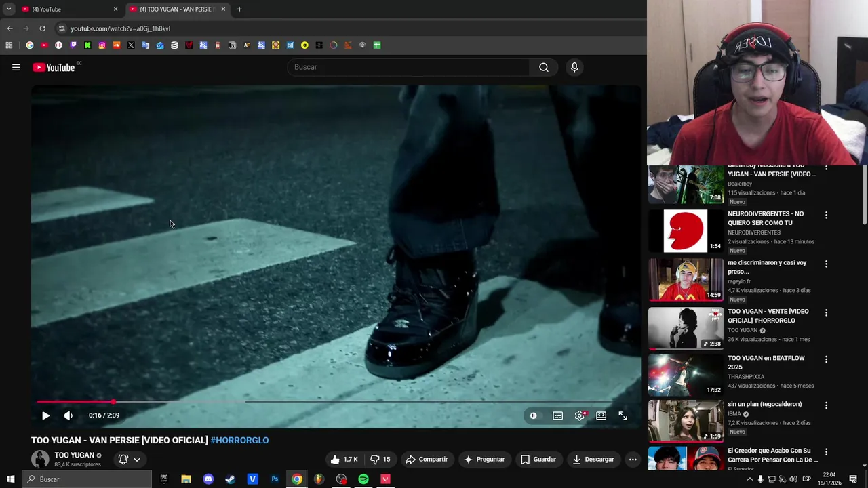The width and height of the screenshot is (868, 488).
Task: Reload the page with the refresh icon
Action: 42,28
